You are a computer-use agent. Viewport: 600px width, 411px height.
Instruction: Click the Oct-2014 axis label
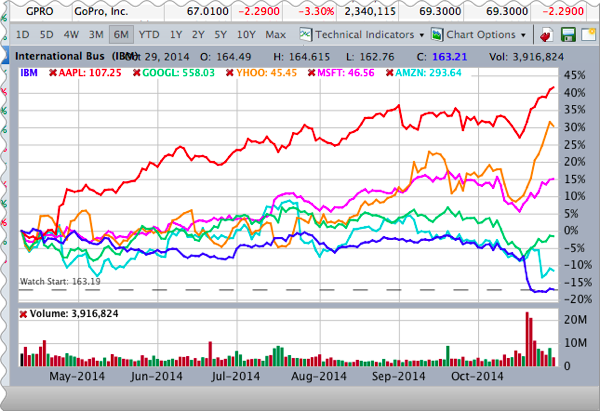tap(477, 376)
